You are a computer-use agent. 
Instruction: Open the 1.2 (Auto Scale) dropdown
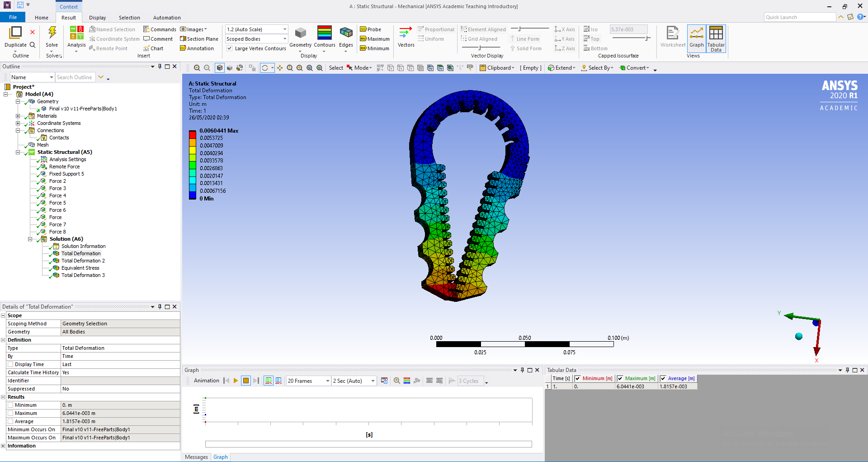[256, 29]
